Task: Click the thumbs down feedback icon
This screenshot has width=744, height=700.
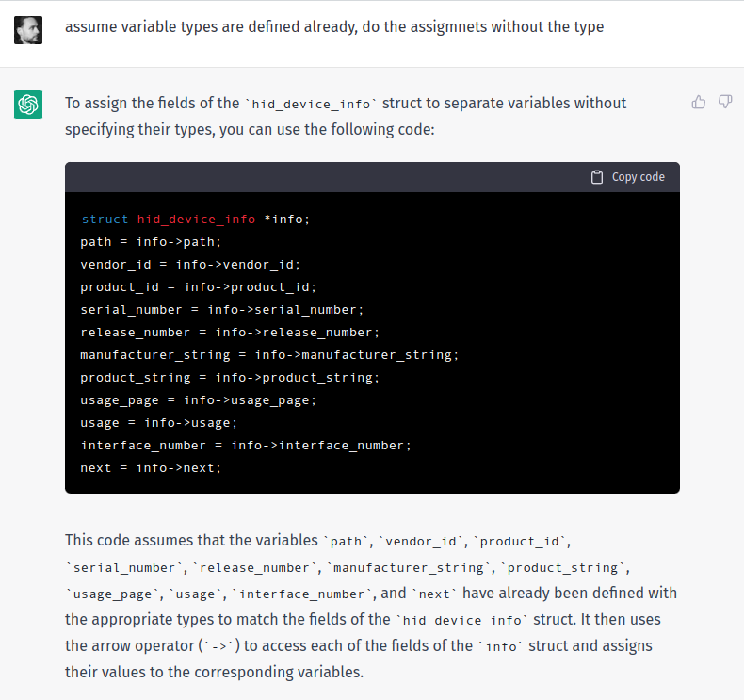Action: [725, 102]
